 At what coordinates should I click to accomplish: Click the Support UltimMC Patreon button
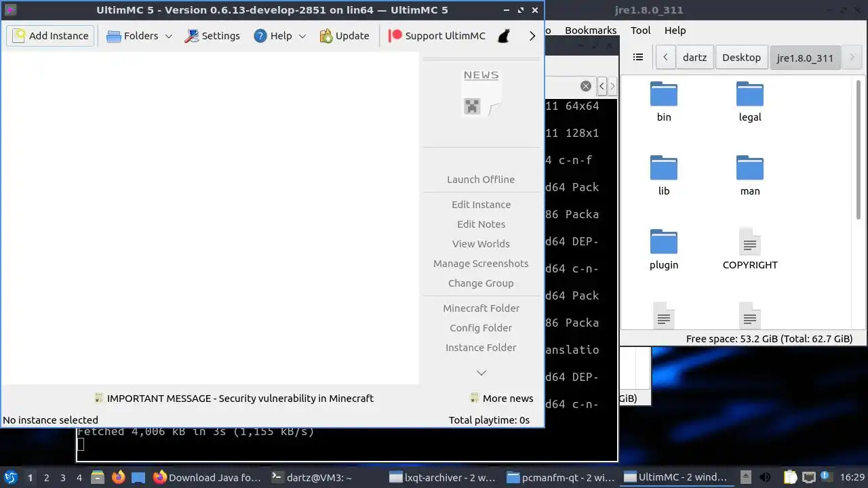pos(437,36)
